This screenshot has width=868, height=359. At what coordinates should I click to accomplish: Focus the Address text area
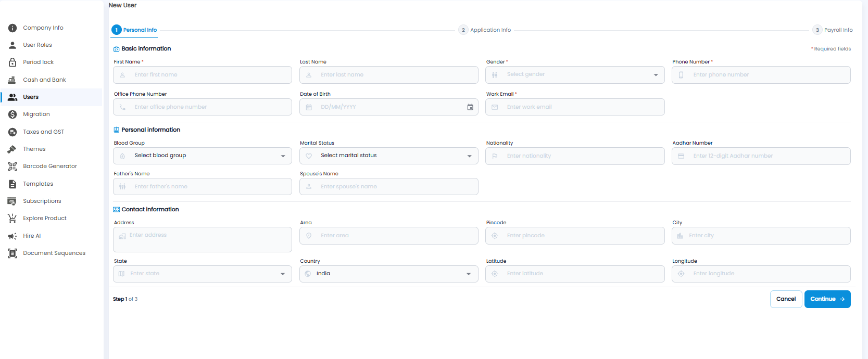[203, 239]
